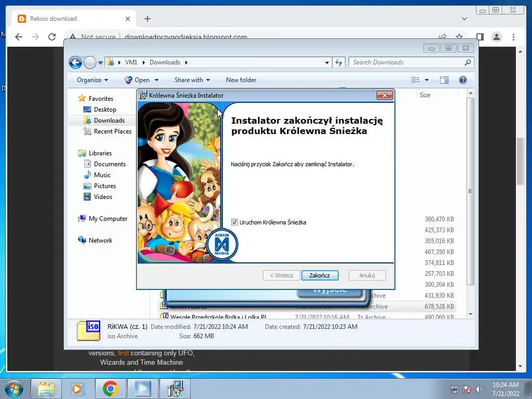Viewport: 532px width, 399px height.
Task: Click the Explorer help icon
Action: (x=463, y=80)
